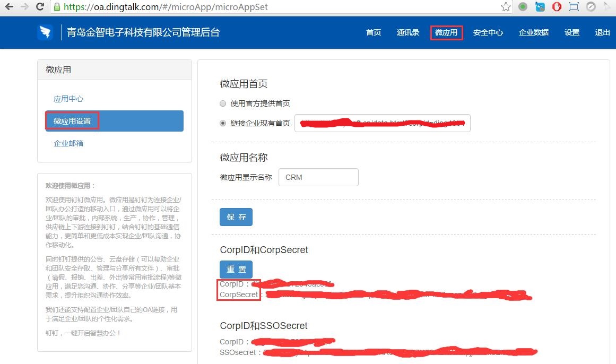Click the 保存 button
The width and height of the screenshot is (616, 364).
tap(236, 217)
